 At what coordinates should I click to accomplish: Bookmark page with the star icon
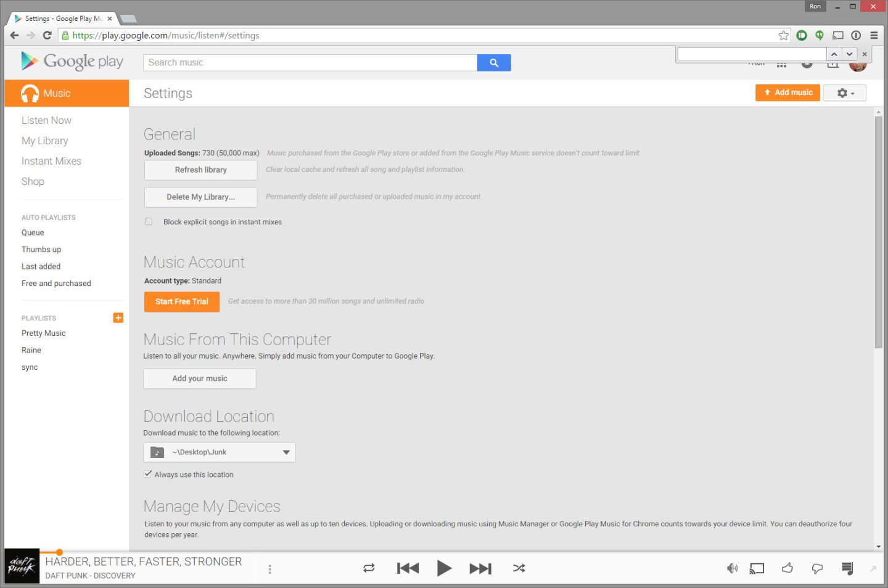point(783,35)
